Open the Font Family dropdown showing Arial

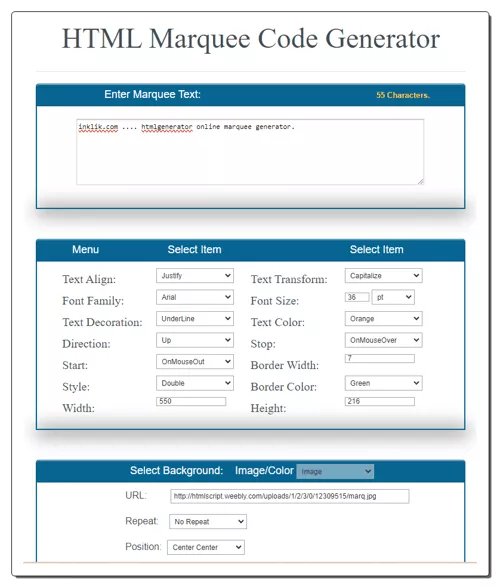(195, 297)
